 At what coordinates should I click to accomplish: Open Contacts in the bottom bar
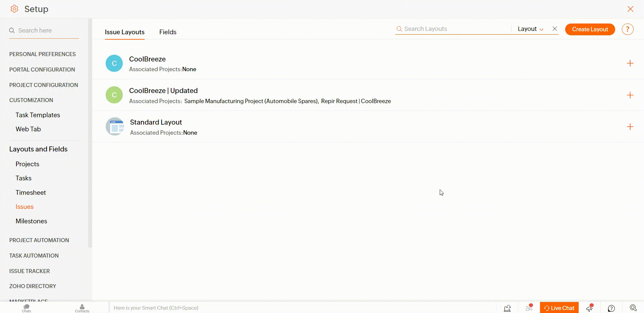[x=82, y=308]
